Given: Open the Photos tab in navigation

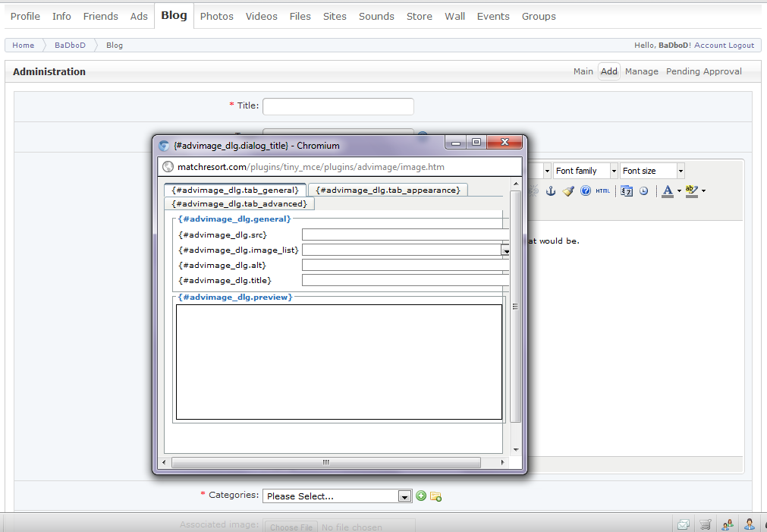Looking at the screenshot, I should (216, 16).
